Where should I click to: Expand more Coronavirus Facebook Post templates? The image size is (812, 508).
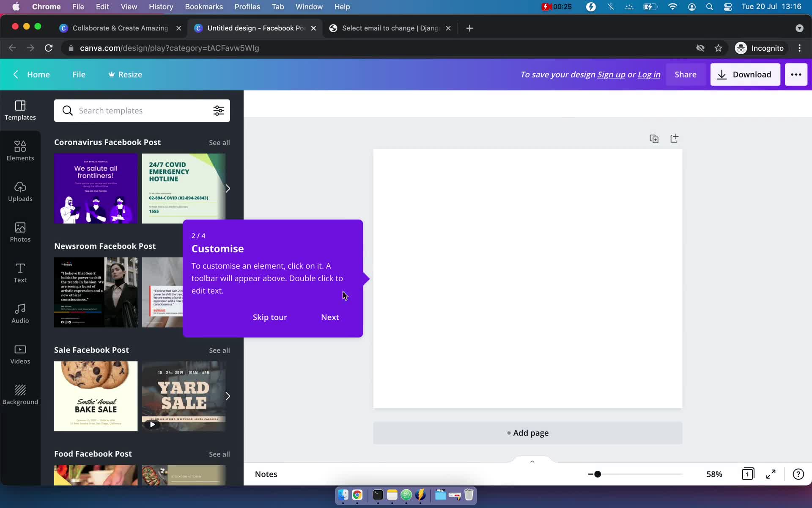228,188
